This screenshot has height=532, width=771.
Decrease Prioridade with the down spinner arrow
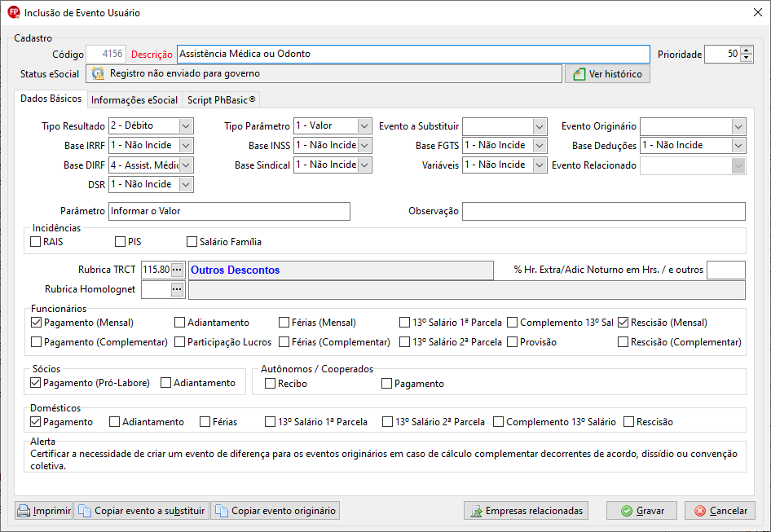coord(747,58)
